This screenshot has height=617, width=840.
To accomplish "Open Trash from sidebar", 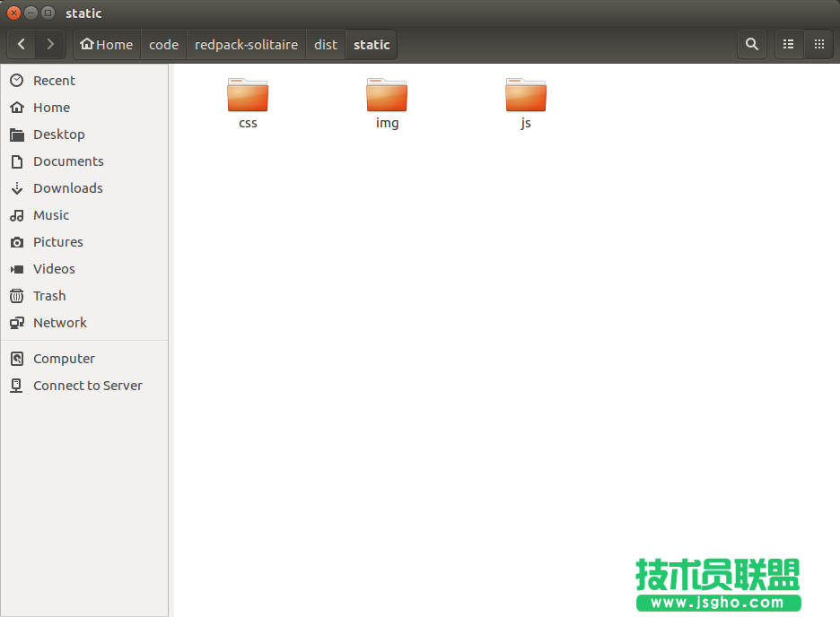I will pyautogui.click(x=49, y=296).
